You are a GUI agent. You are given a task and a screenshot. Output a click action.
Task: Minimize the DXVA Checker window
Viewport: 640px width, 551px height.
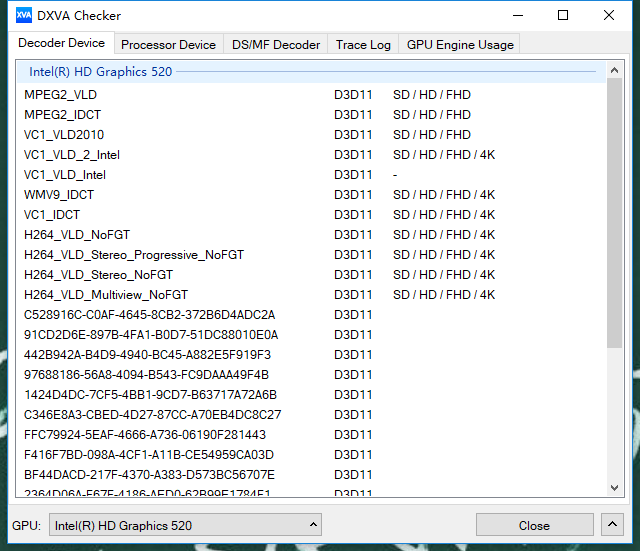pos(518,16)
